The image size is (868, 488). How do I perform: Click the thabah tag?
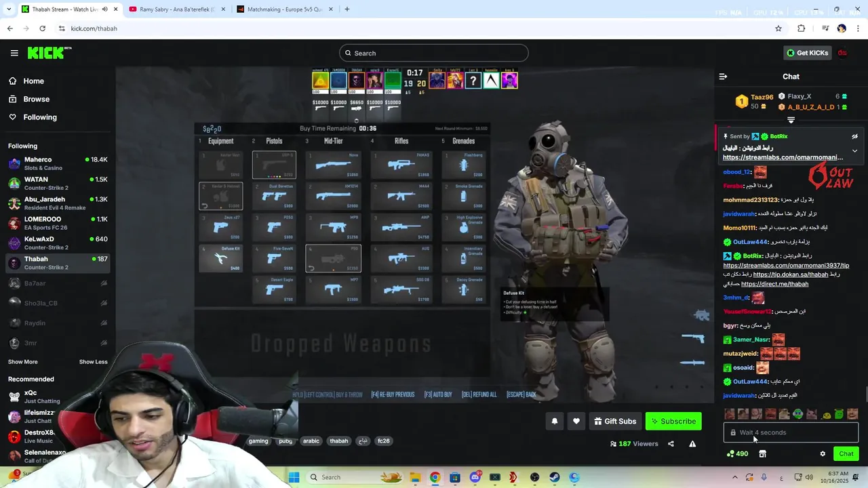point(338,441)
